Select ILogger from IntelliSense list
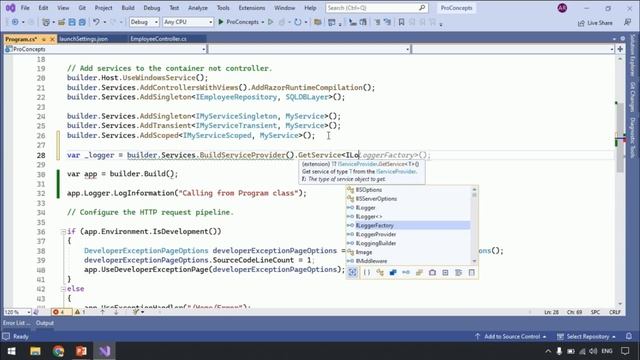Image resolution: width=640 pixels, height=360 pixels. click(408, 208)
